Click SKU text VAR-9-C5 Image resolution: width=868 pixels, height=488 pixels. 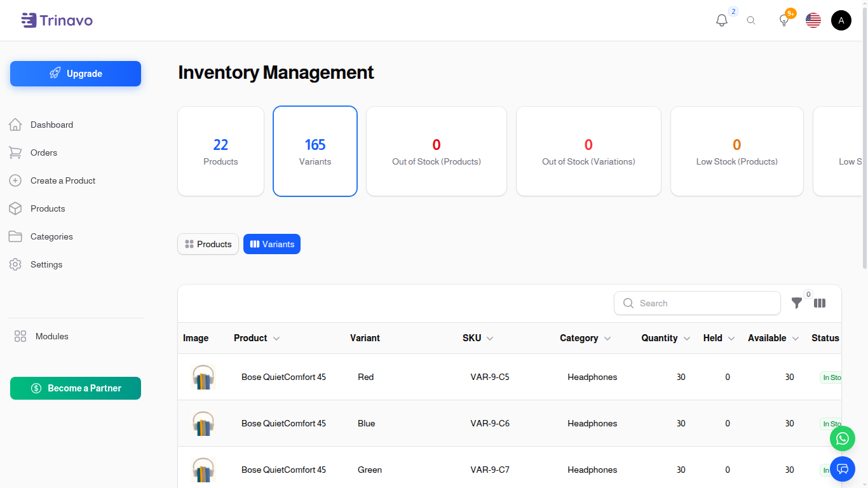(x=490, y=377)
